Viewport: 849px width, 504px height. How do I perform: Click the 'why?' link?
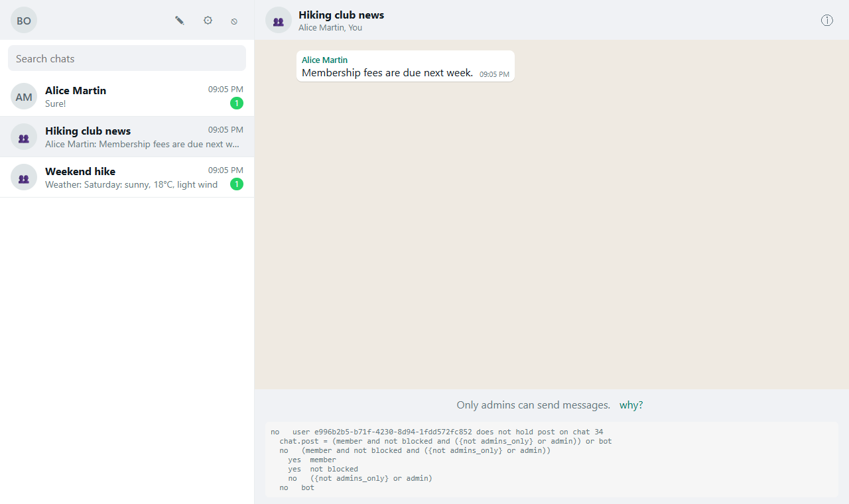[x=631, y=405]
